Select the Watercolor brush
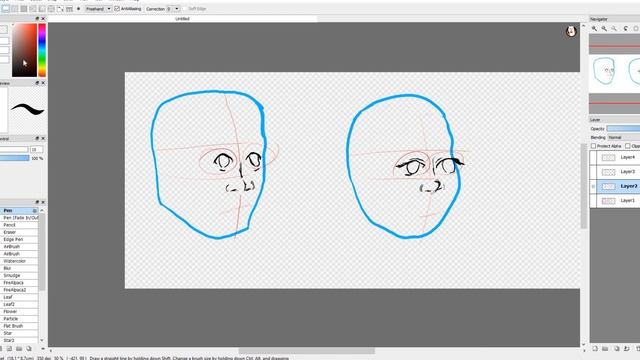The height and width of the screenshot is (360, 640). [x=19, y=261]
